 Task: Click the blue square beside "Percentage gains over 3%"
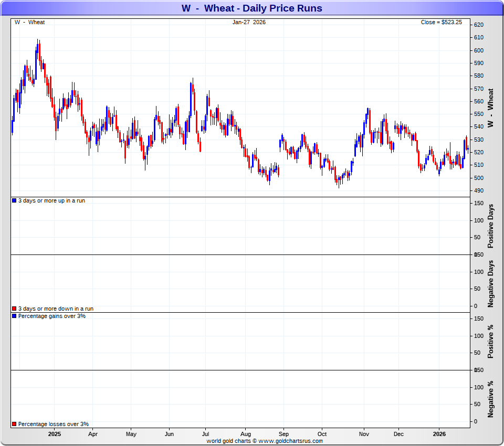click(x=14, y=316)
